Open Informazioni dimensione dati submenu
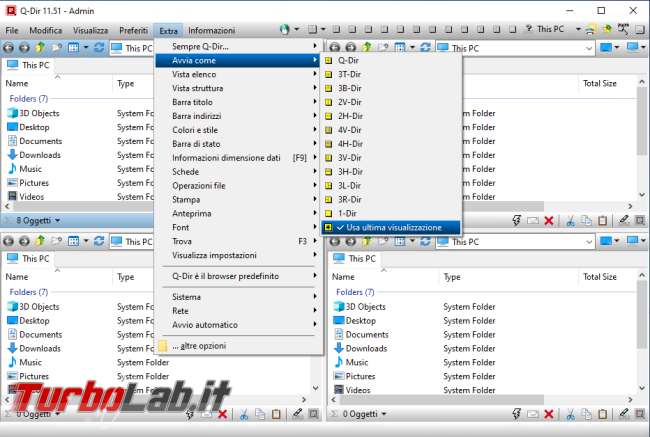The width and height of the screenshot is (650, 437). tap(238, 158)
